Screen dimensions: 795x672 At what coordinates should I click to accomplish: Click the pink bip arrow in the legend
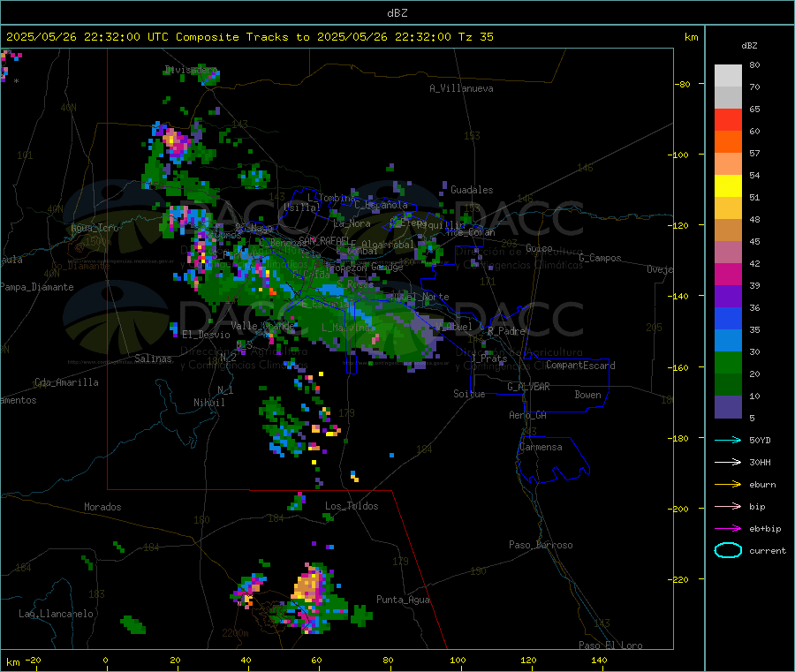click(x=728, y=506)
